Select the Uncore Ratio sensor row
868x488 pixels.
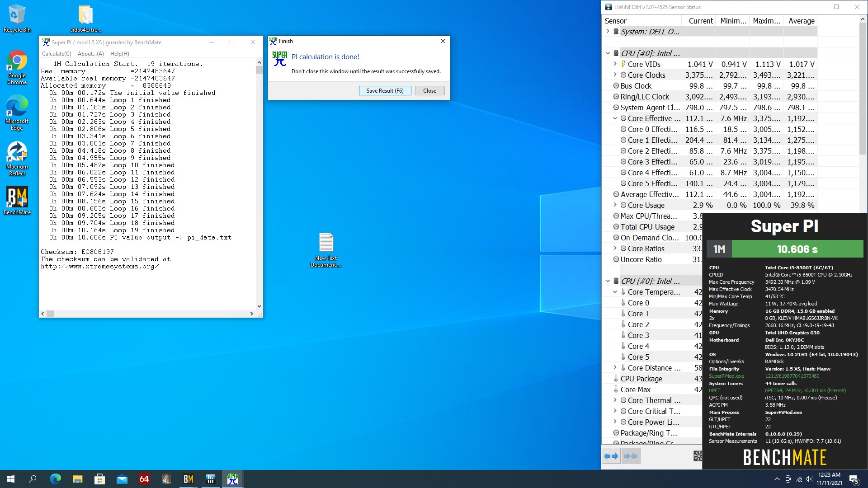tap(652, 259)
